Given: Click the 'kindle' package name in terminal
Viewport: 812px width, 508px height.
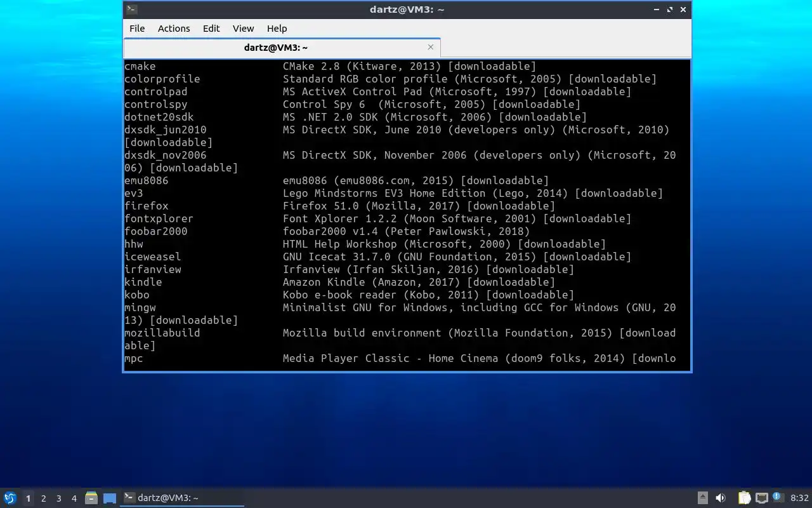Looking at the screenshot, I should (x=143, y=282).
